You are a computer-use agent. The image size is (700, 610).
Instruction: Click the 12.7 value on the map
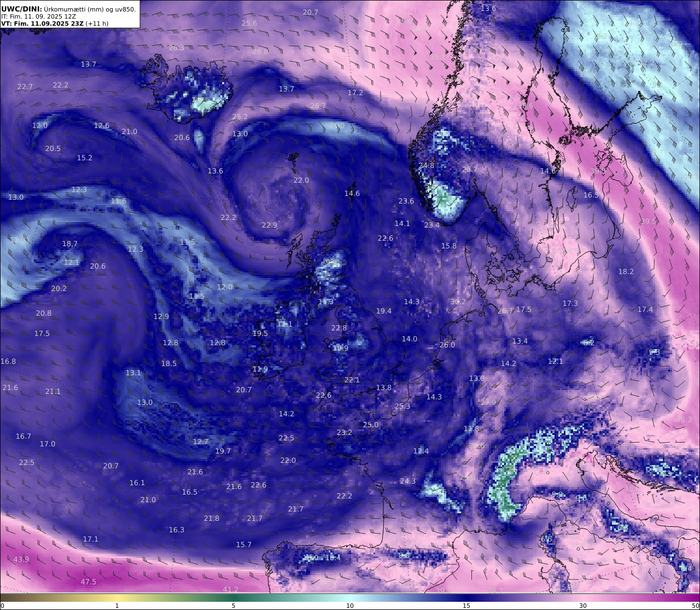point(201,441)
